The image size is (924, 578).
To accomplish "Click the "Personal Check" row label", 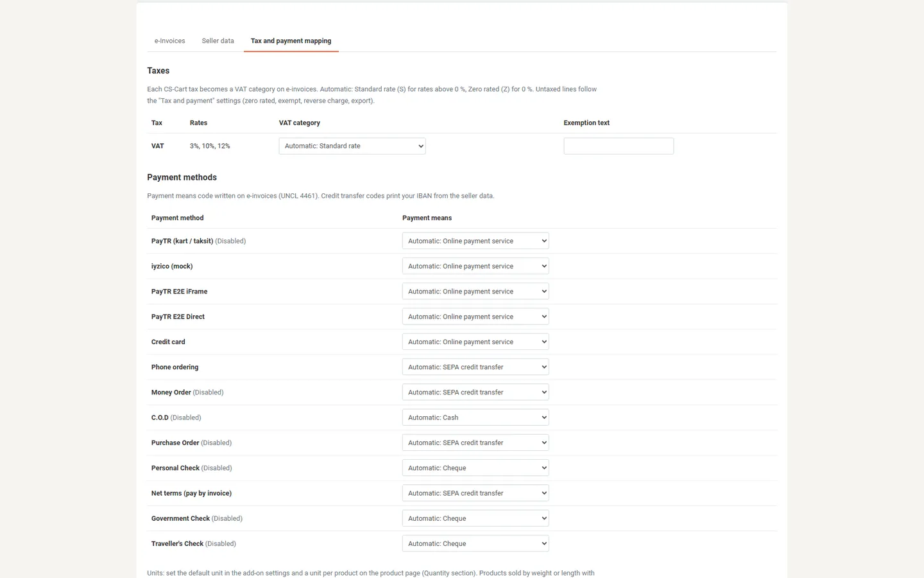I will (x=175, y=468).
